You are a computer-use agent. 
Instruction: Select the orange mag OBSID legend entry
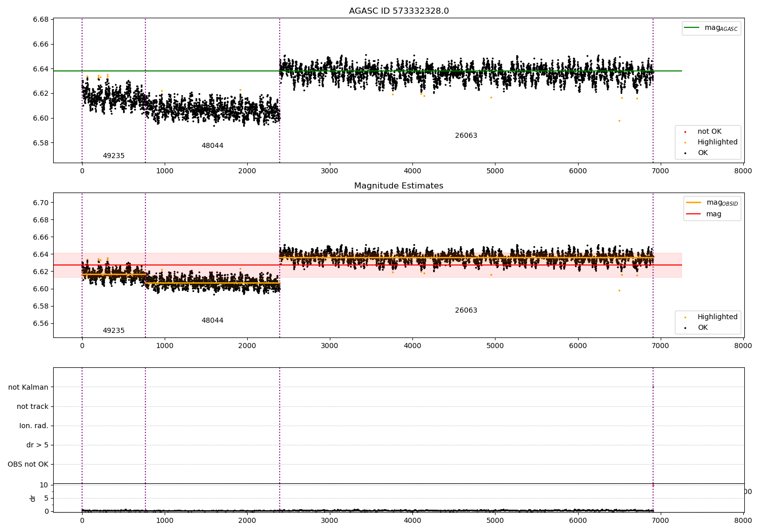[x=712, y=203]
